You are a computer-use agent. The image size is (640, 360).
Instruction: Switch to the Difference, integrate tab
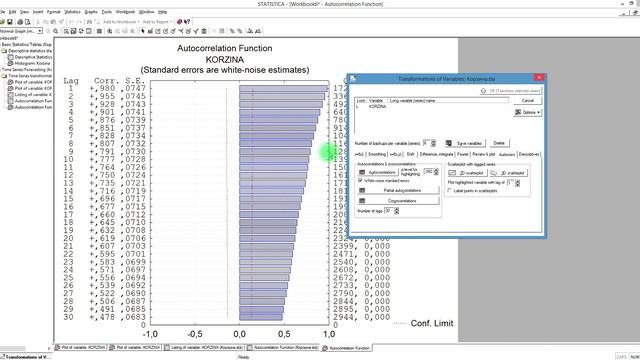pos(436,154)
